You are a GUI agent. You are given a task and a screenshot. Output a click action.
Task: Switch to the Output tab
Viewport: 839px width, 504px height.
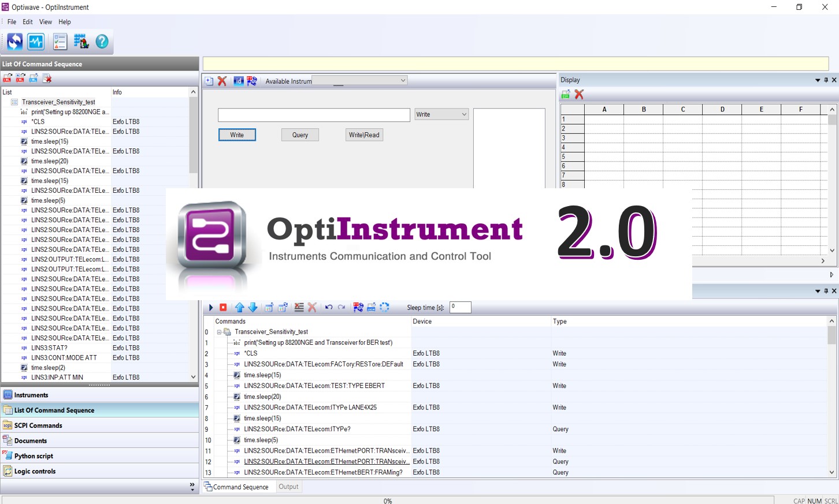288,487
